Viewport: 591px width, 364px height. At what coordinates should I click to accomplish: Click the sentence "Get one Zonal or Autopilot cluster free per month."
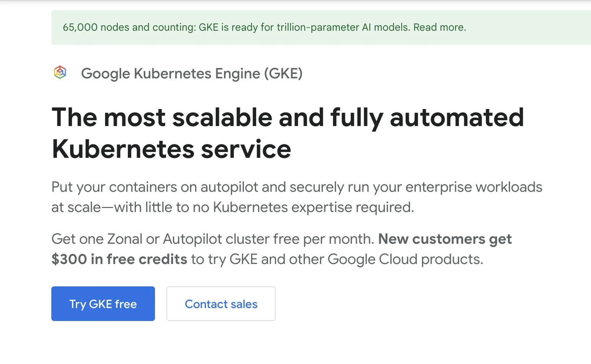pos(213,239)
